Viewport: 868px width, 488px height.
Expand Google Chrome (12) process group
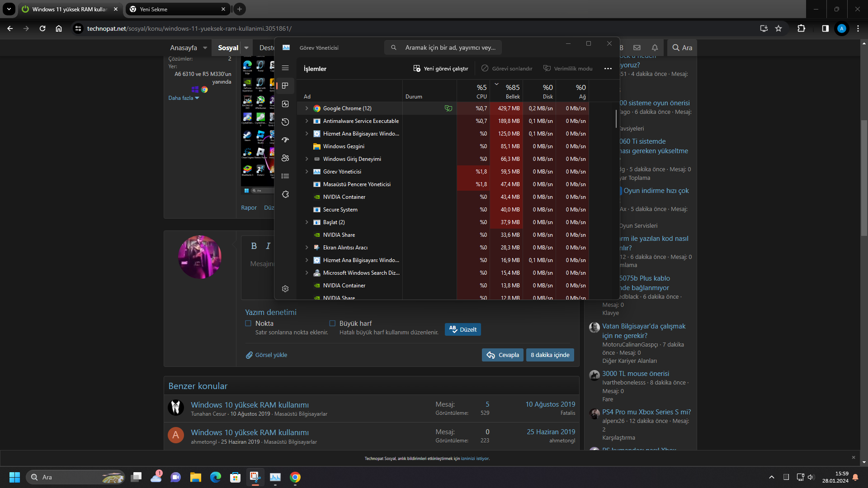(x=307, y=108)
